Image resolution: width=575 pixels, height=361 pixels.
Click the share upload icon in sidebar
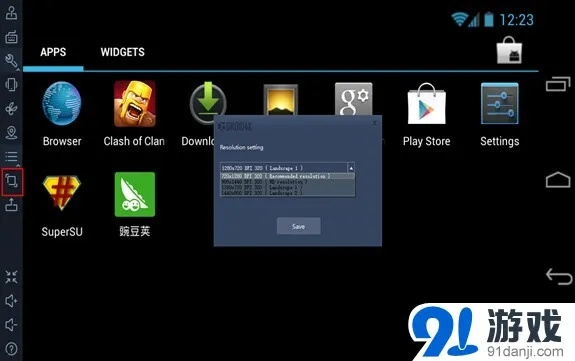point(11,205)
